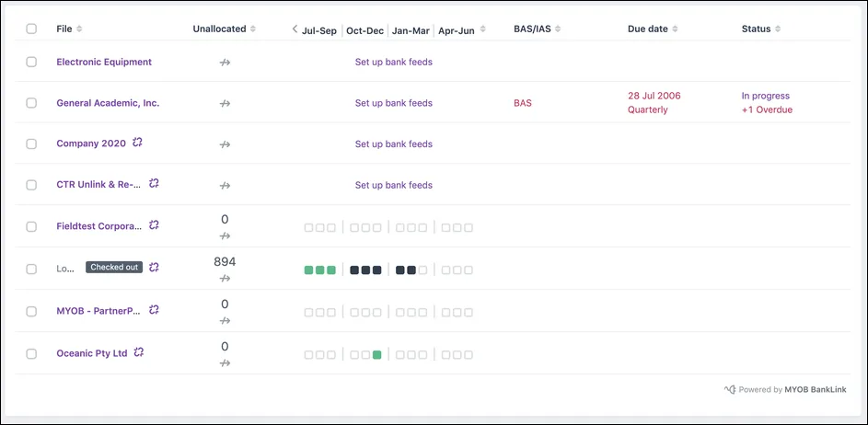Click the sync icon beside CTR Unlink & Re-
Image resolution: width=868 pixels, height=425 pixels.
pyautogui.click(x=154, y=184)
